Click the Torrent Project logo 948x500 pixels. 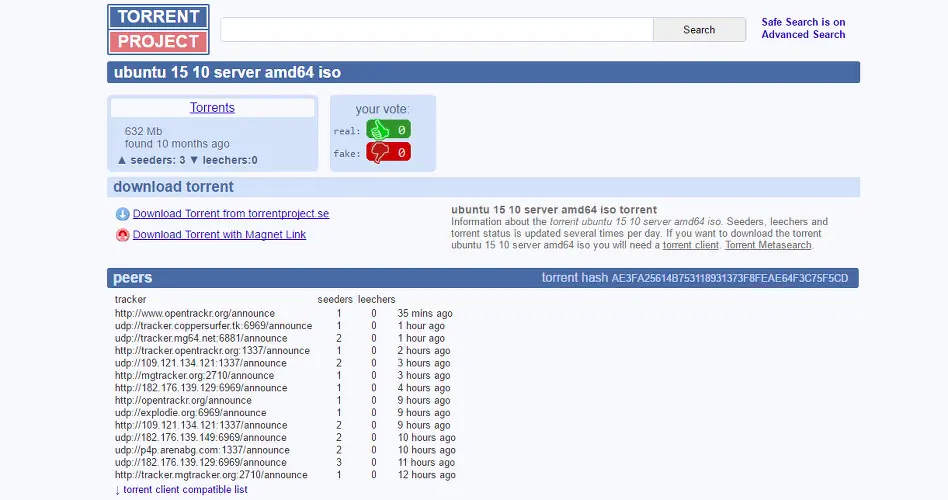pyautogui.click(x=158, y=29)
